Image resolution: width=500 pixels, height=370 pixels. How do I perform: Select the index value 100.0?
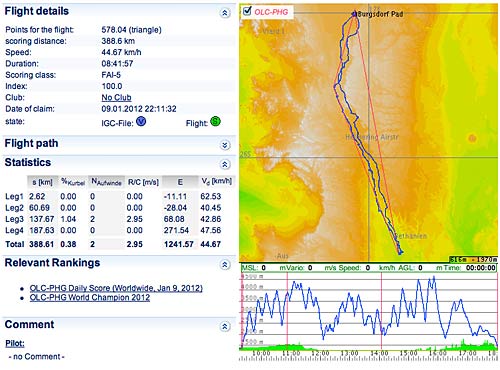click(112, 86)
